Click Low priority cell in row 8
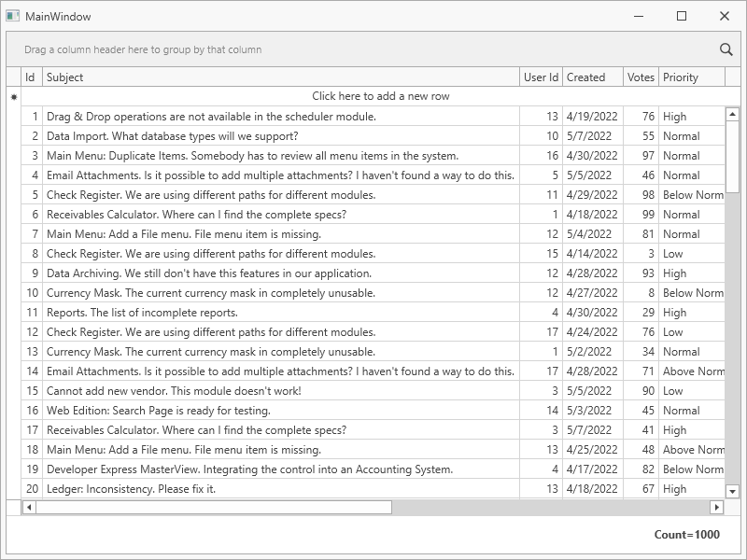Image resolution: width=747 pixels, height=560 pixels. [692, 253]
